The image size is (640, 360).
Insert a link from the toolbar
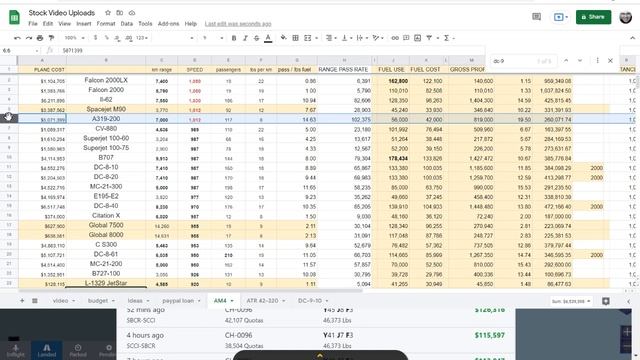pyautogui.click(x=395, y=38)
